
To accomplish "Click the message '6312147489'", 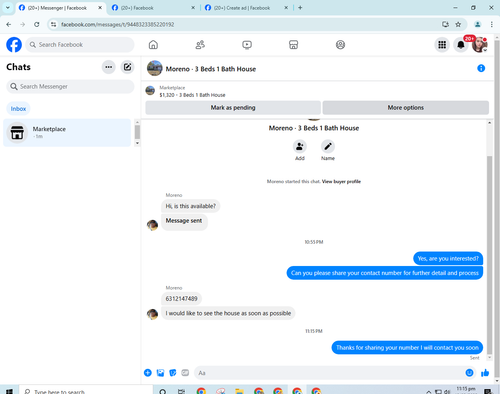I will [x=181, y=299].
